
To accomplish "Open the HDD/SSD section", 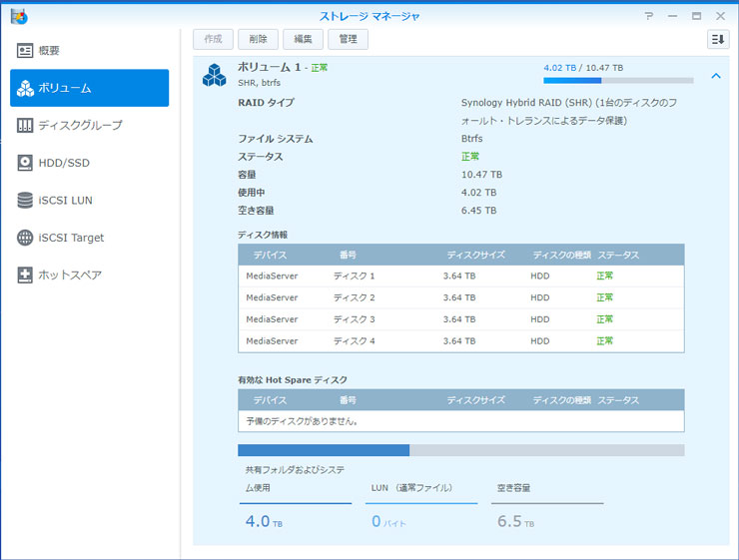I will [89, 163].
